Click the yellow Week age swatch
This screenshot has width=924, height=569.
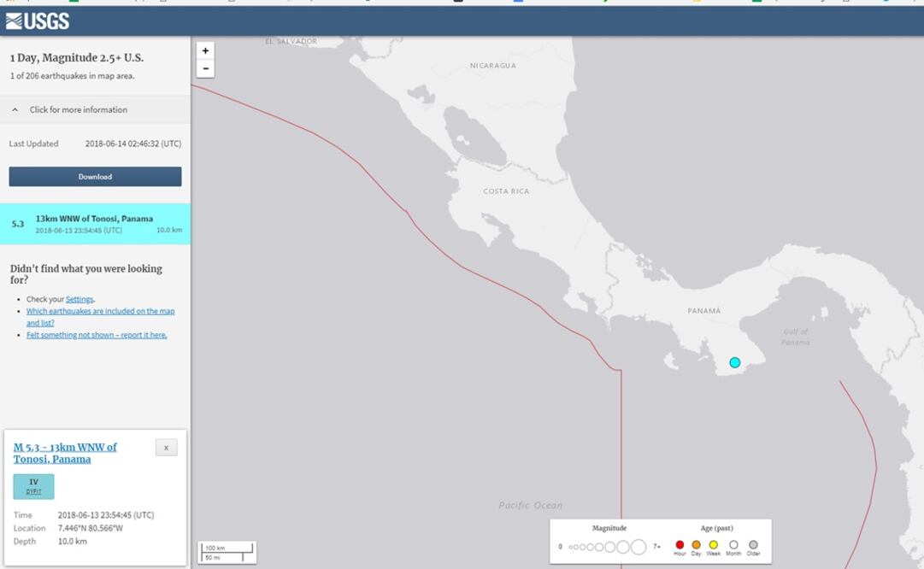(713, 544)
